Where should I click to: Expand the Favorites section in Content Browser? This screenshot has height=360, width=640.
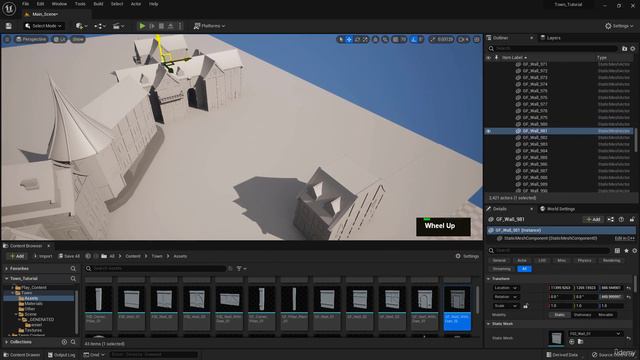pyautogui.click(x=7, y=269)
